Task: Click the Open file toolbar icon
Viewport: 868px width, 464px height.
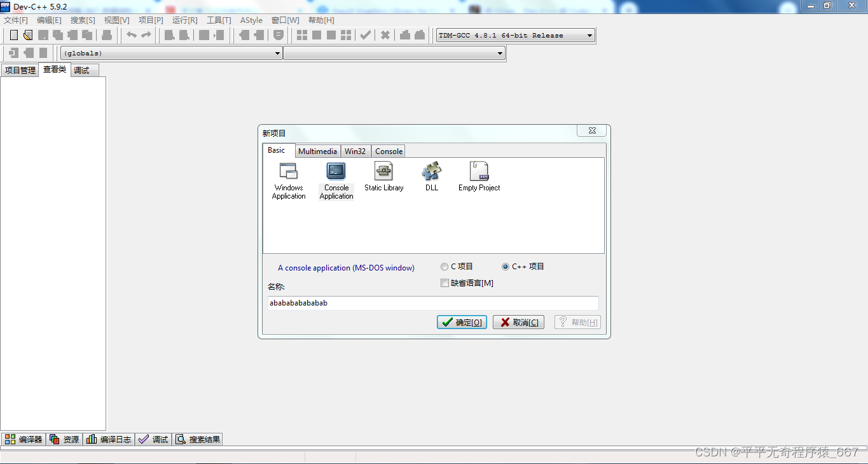Action: [x=27, y=35]
